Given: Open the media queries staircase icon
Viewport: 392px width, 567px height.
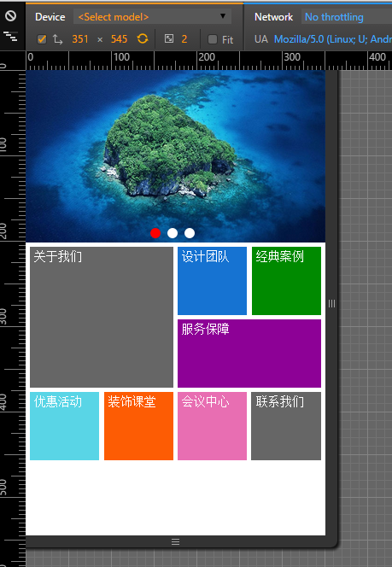Looking at the screenshot, I should (x=11, y=36).
